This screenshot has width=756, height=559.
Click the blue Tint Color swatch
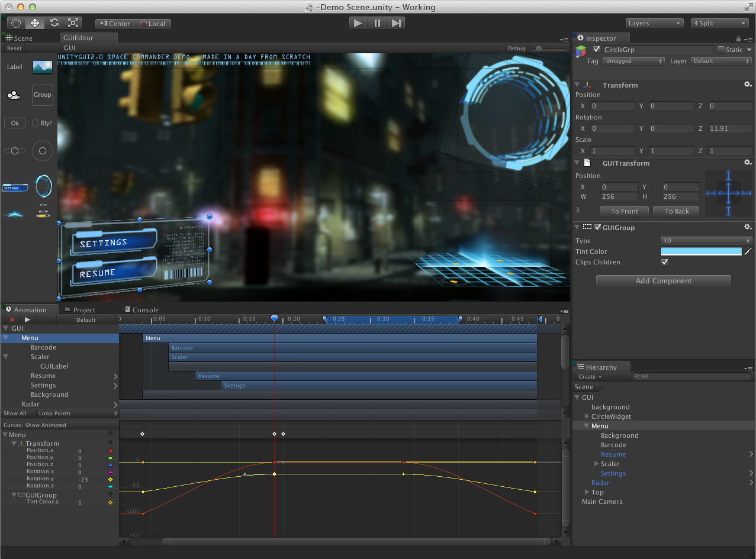(700, 251)
